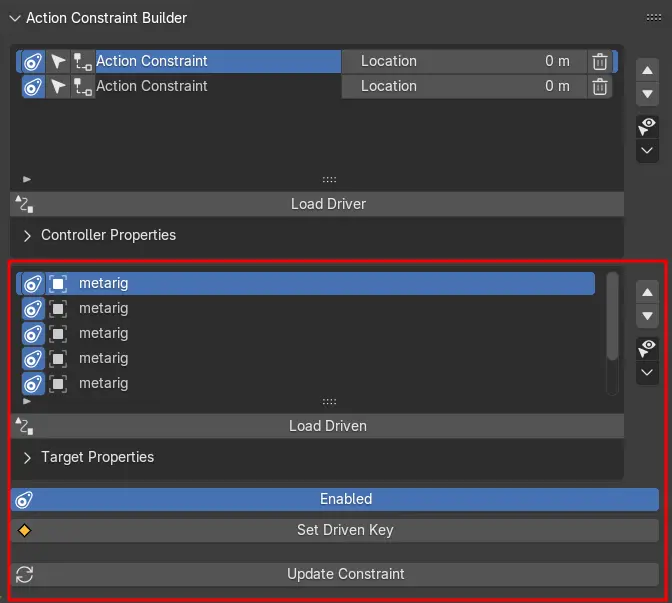672x603 pixels.
Task: Click the eye-cursor icon beside the metarig list
Action: [x=647, y=349]
